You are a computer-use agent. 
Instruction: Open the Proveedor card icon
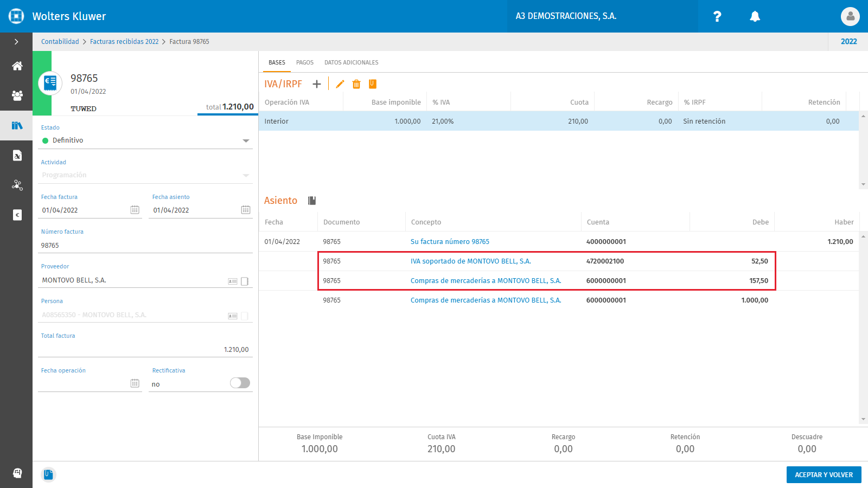click(233, 281)
